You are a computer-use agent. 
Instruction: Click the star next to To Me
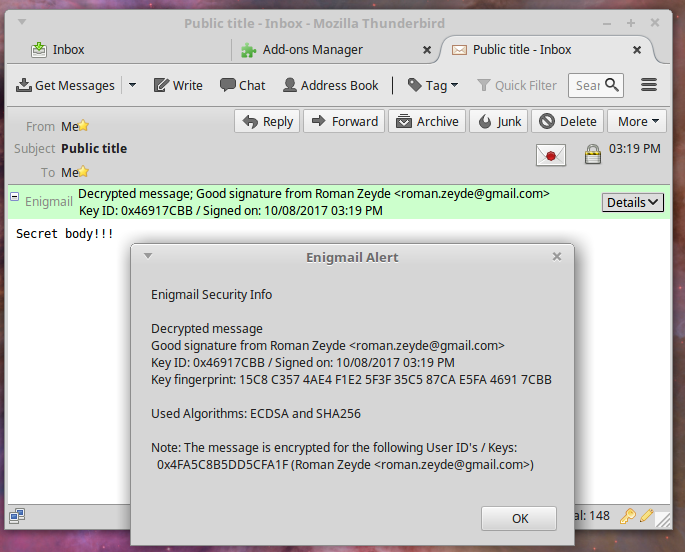[x=83, y=171]
